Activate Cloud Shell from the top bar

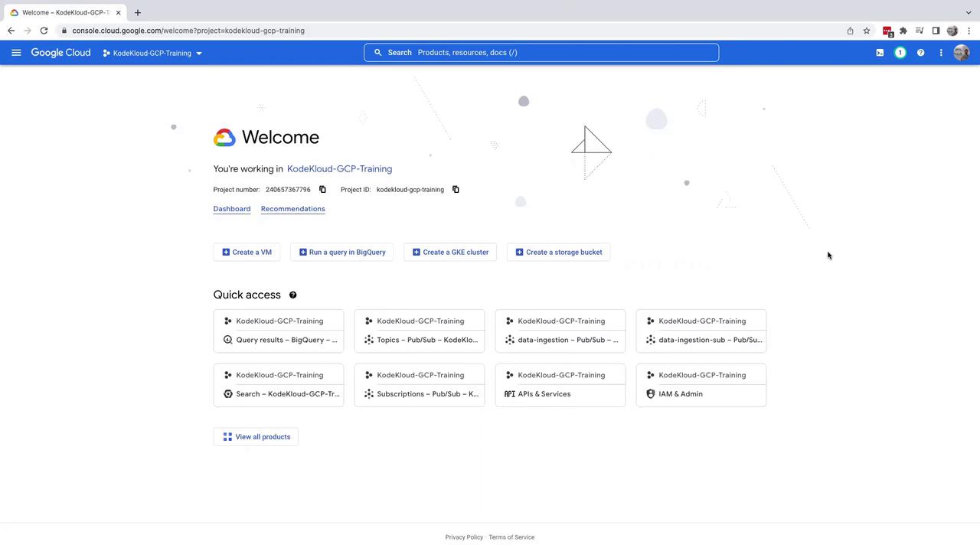pos(880,53)
